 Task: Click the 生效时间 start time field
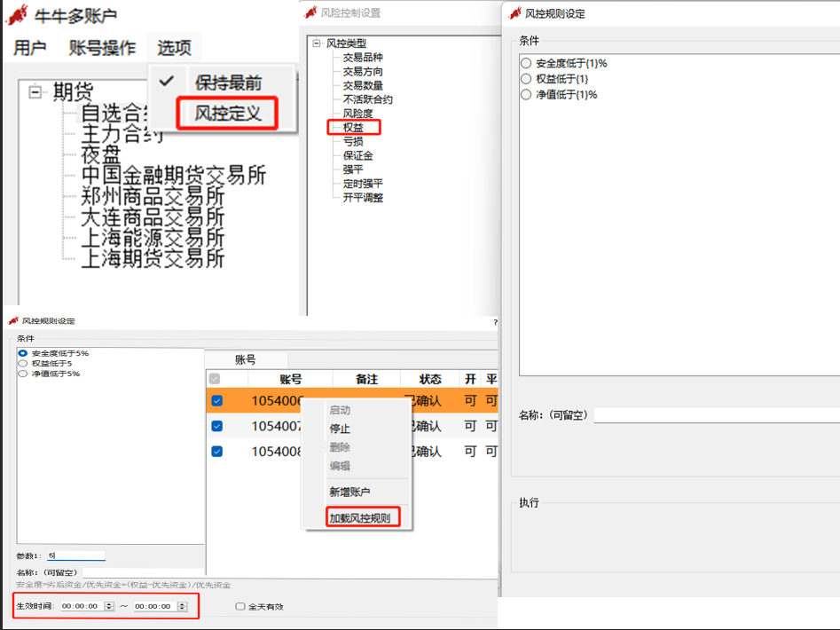click(x=82, y=606)
